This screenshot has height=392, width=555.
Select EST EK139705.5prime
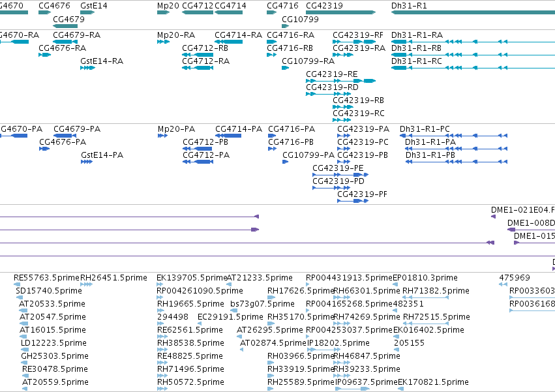pos(160,284)
